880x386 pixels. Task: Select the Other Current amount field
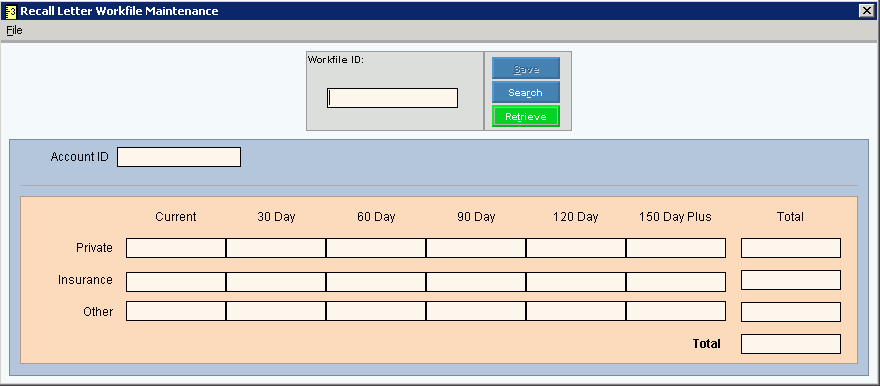176,311
